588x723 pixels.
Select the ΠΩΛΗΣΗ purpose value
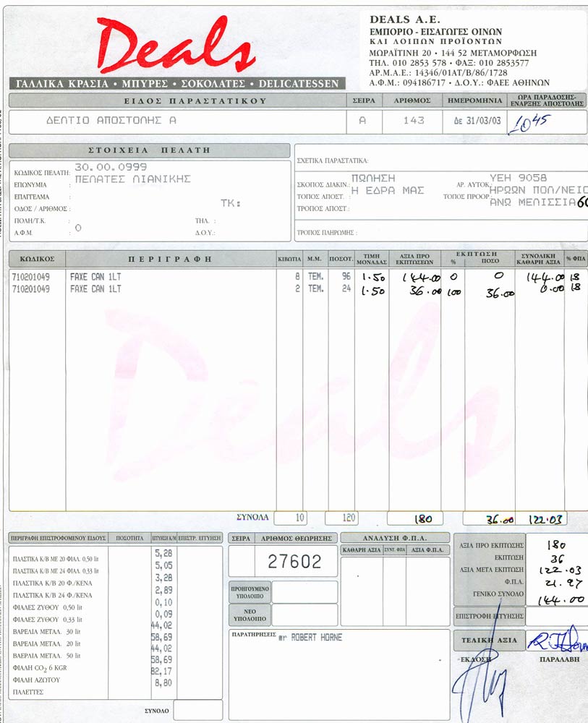coord(373,178)
